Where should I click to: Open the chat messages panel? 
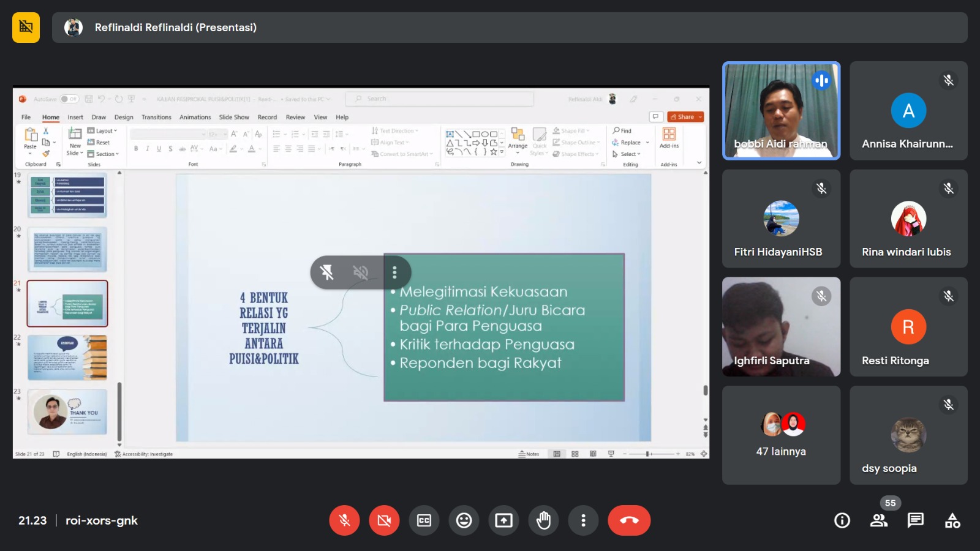click(916, 520)
